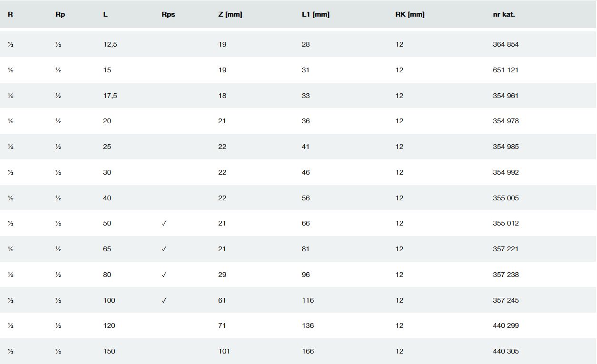Click the Rps checkmark in the L 50 row
597x364 pixels.
coord(164,223)
